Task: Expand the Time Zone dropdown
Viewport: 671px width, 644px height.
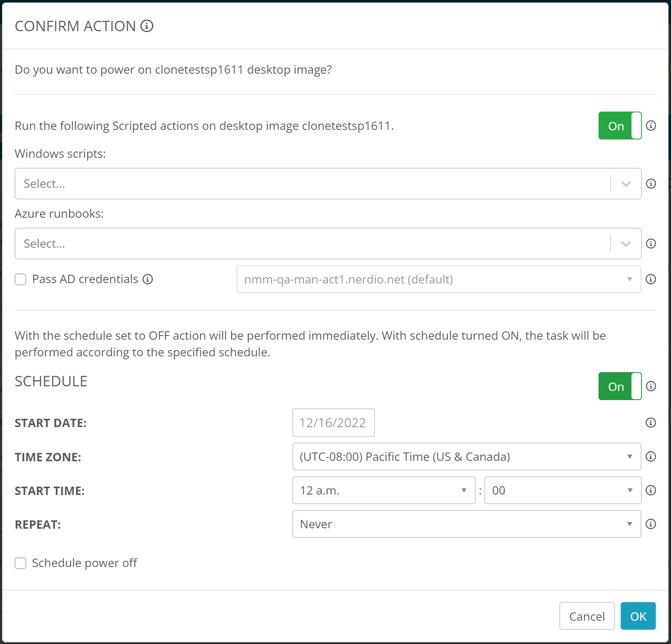Action: 466,457
